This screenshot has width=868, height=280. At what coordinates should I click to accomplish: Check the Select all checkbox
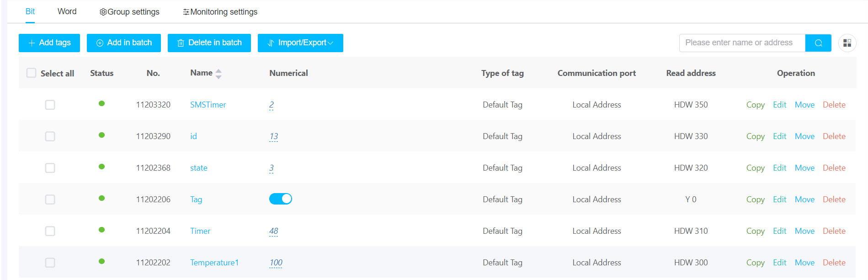[32, 73]
